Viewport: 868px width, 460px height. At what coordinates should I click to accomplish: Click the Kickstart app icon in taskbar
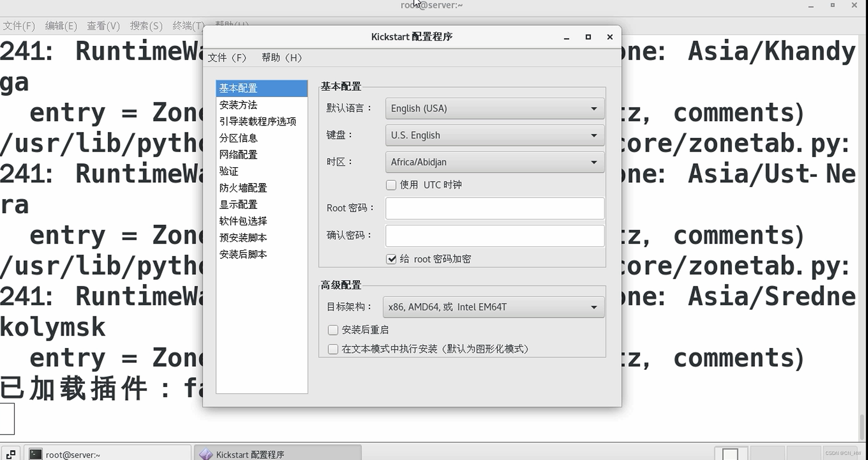point(206,454)
